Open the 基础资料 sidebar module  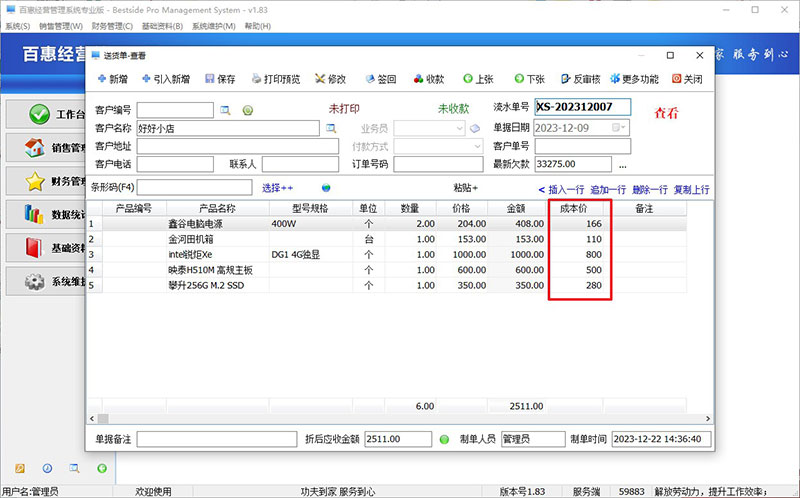coord(46,248)
